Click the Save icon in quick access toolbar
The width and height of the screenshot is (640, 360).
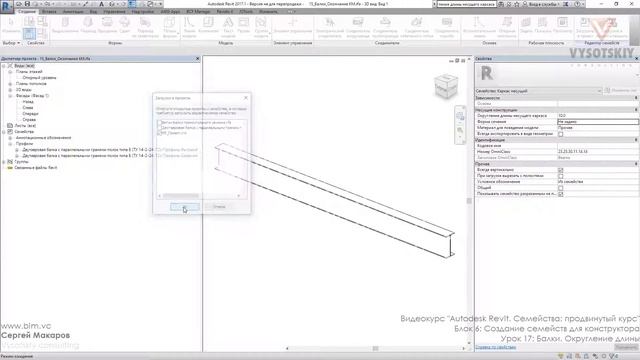(x=27, y=4)
